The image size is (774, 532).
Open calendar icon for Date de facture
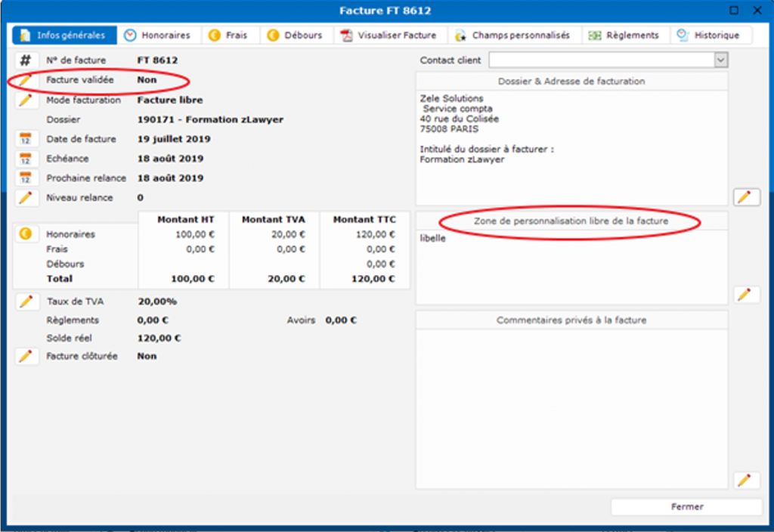click(26, 139)
